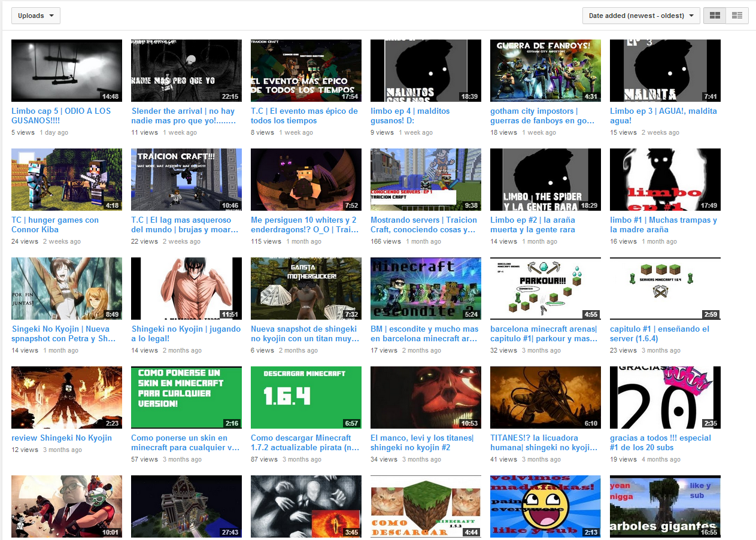Click the TITANES 6:10 thumbnail

coord(545,398)
